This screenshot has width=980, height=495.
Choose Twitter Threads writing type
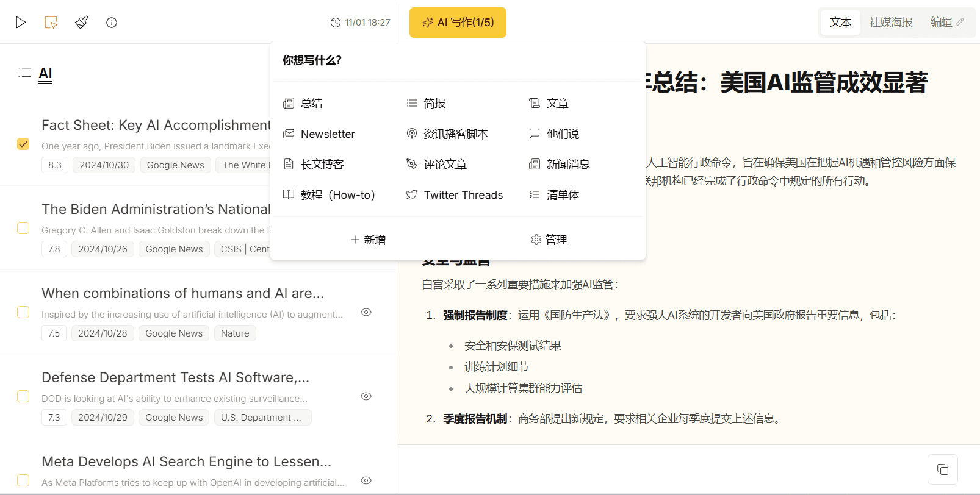pyautogui.click(x=463, y=195)
